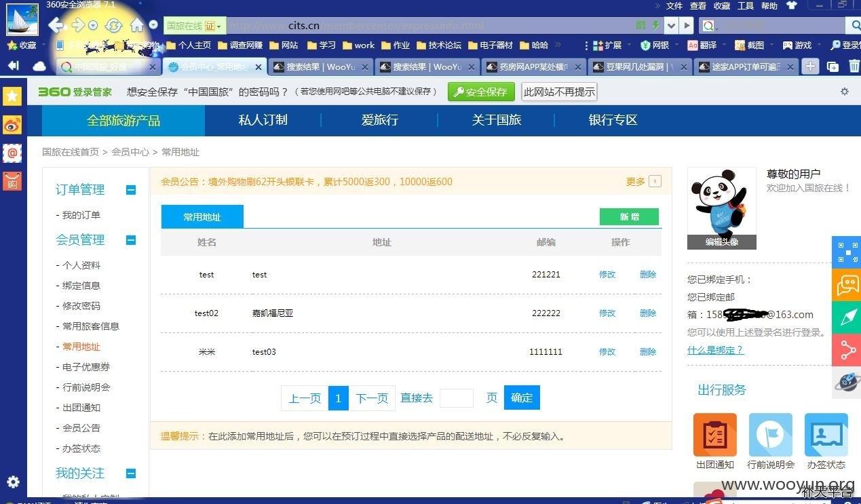
Task: Open the shopping bag sidebar icon
Action: pos(12,181)
